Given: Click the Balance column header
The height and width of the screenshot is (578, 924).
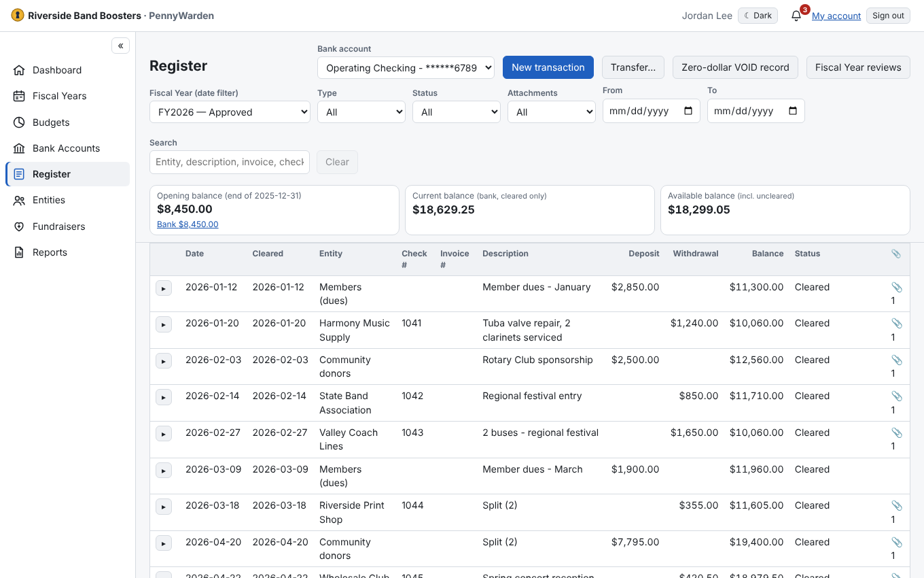Looking at the screenshot, I should click(x=768, y=254).
